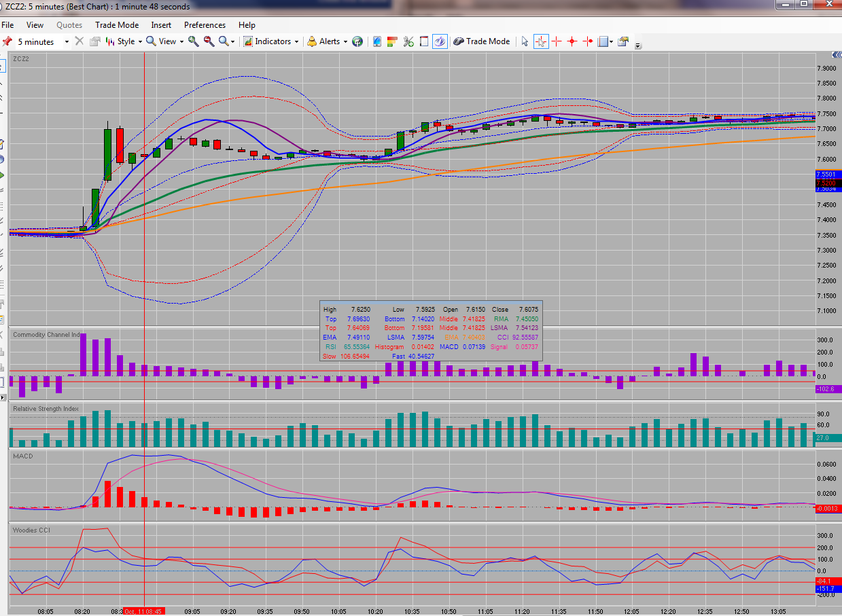
Task: Click the pencil note icon in left sidebar
Action: point(3,144)
